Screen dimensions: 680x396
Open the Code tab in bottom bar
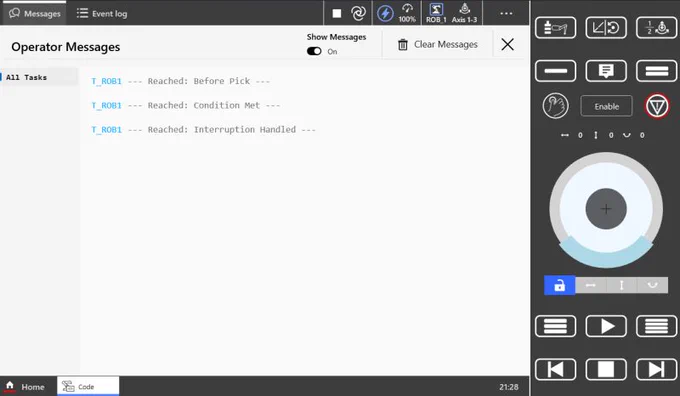pyautogui.click(x=88, y=386)
